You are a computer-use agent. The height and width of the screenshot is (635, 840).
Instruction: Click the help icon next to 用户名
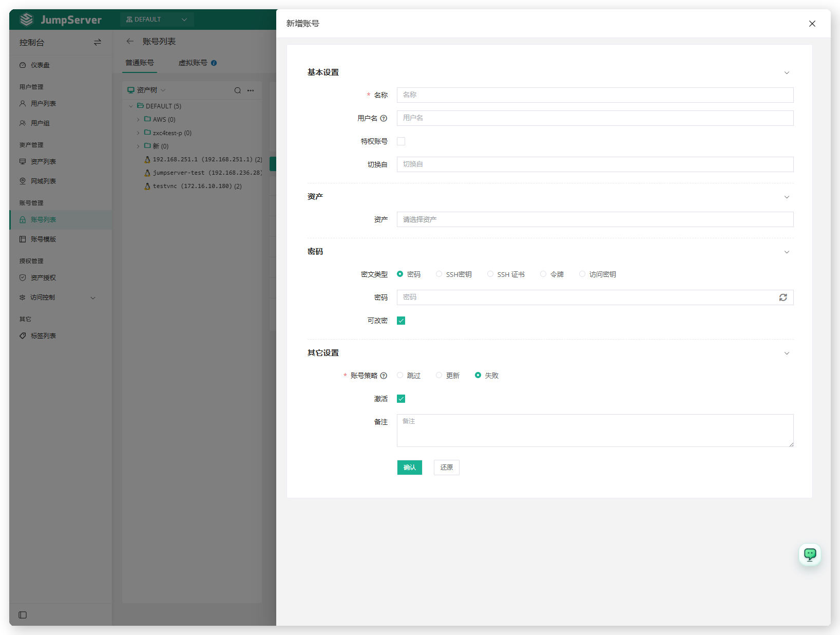coord(384,118)
